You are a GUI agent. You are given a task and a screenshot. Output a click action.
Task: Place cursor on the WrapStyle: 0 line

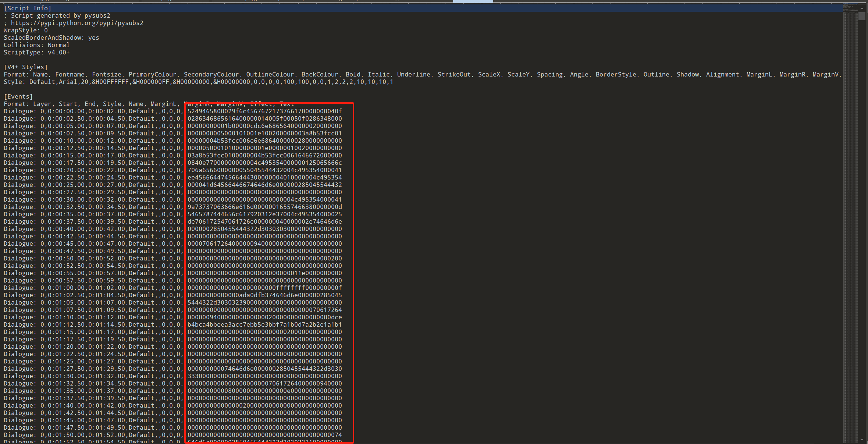click(x=26, y=30)
